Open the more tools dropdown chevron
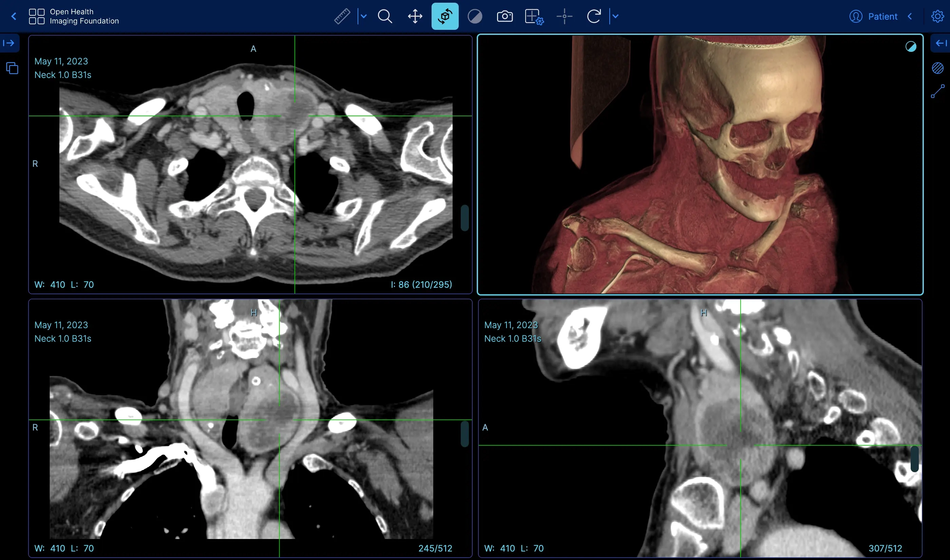This screenshot has width=950, height=560. coord(615,16)
